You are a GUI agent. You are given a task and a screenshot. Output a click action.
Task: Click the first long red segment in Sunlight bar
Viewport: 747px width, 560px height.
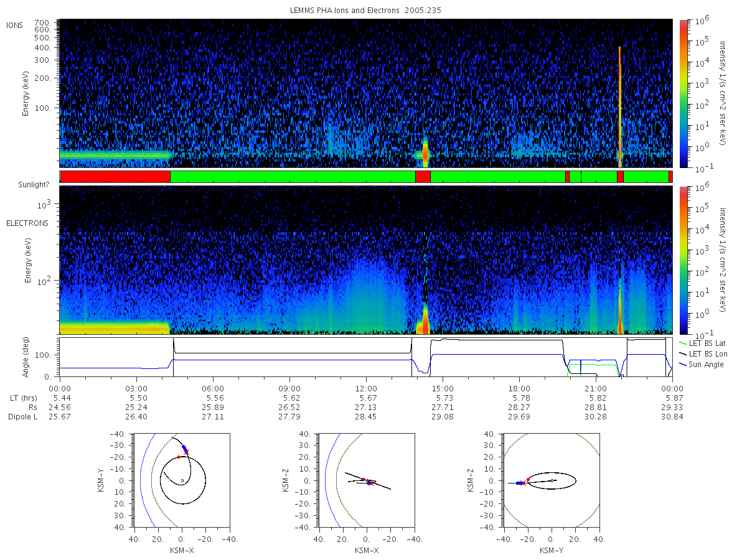[115, 177]
